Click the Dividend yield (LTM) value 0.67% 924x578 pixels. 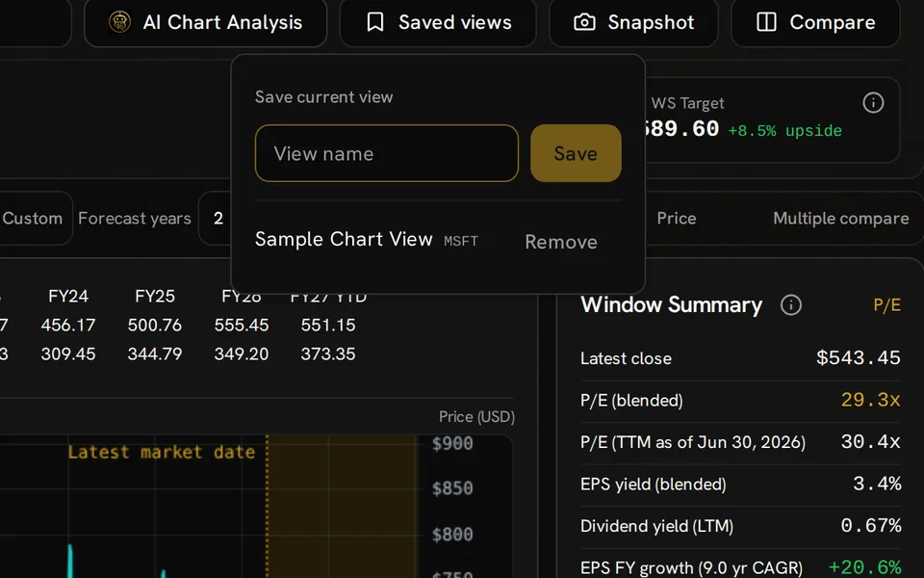(x=871, y=526)
